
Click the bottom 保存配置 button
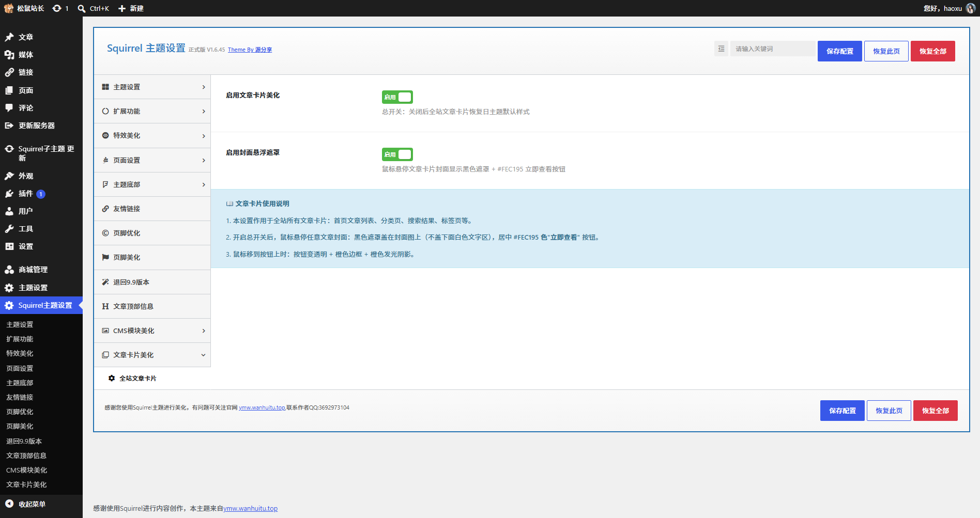click(x=842, y=411)
